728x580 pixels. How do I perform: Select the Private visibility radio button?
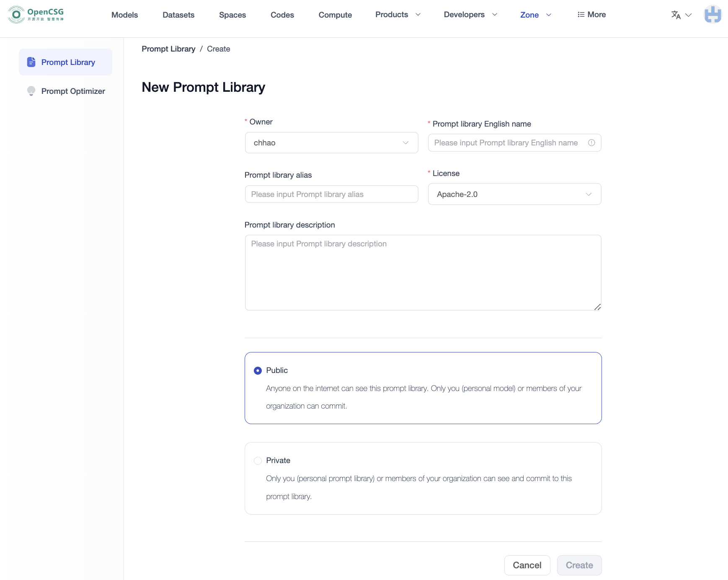257,460
